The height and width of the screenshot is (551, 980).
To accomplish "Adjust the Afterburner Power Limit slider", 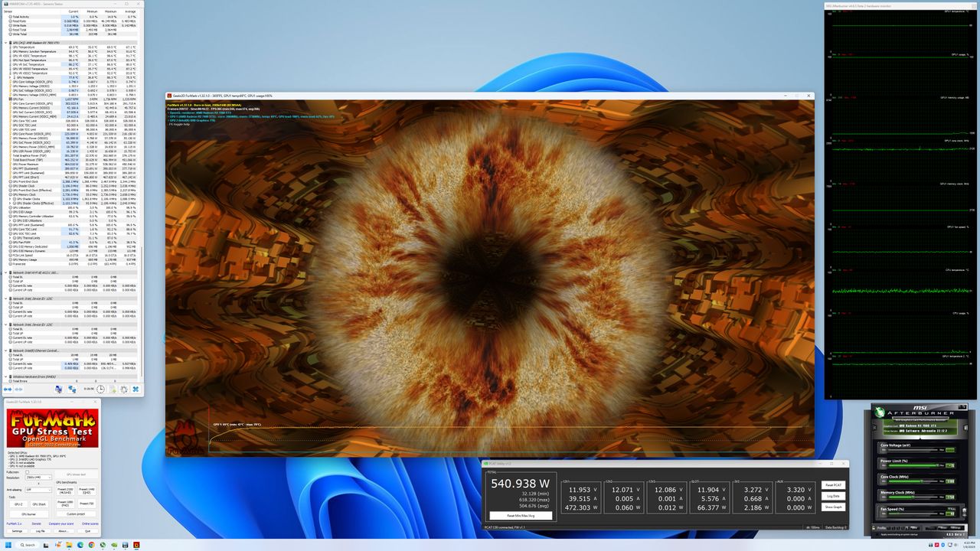I will [x=913, y=465].
